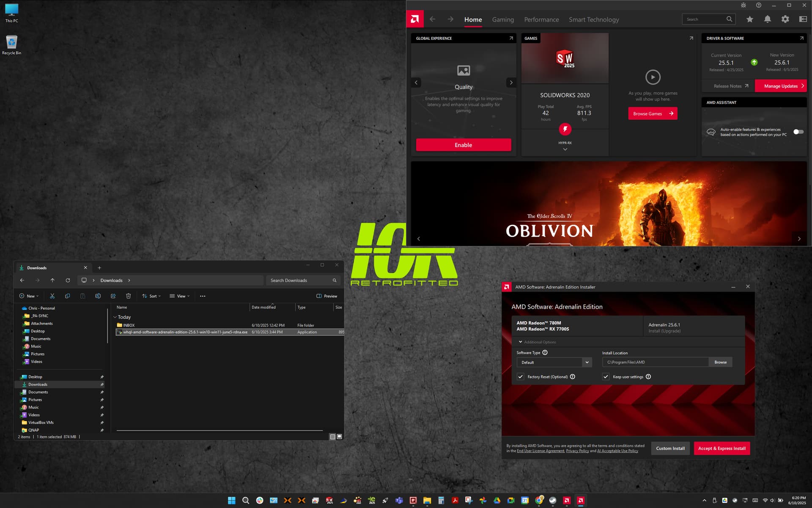
Task: Switch to the Performance tab
Action: pyautogui.click(x=541, y=19)
